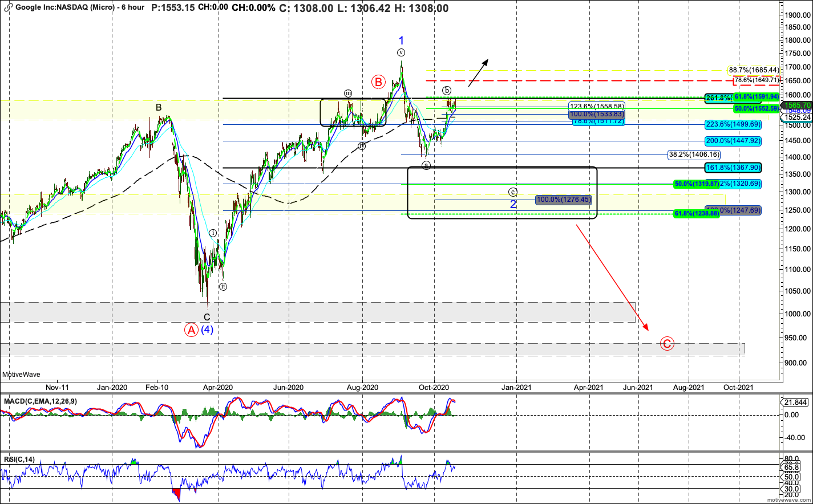This screenshot has height=504, width=813.
Task: Select the red circled C wave label
Action: pos(667,344)
